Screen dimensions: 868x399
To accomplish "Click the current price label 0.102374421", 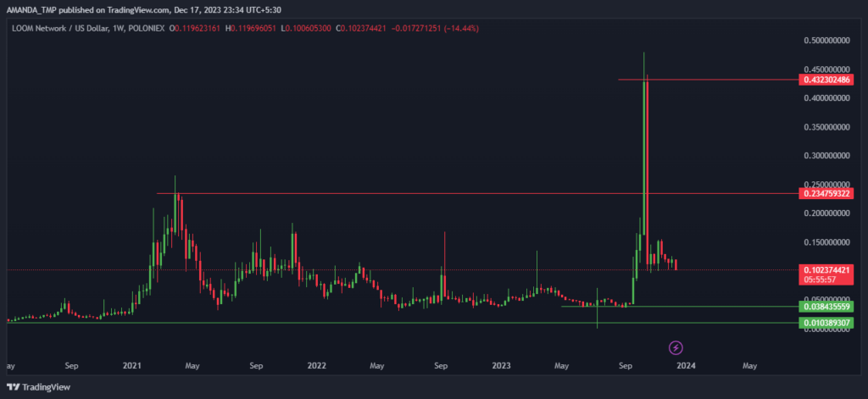I will [826, 270].
